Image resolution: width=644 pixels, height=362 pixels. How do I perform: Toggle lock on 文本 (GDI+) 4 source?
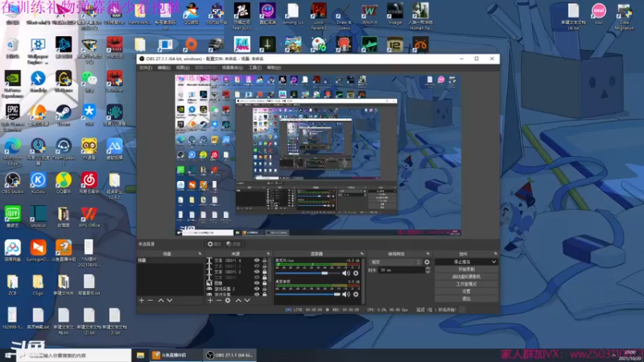265,260
